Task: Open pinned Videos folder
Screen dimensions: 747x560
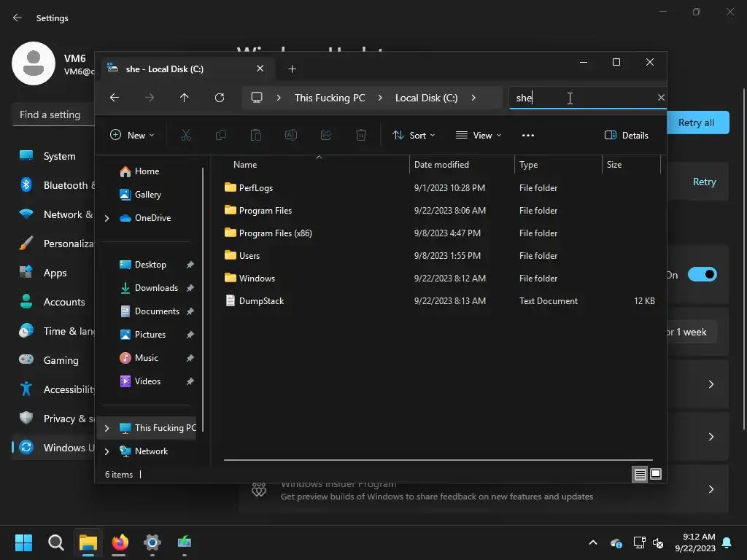Action: point(147,381)
